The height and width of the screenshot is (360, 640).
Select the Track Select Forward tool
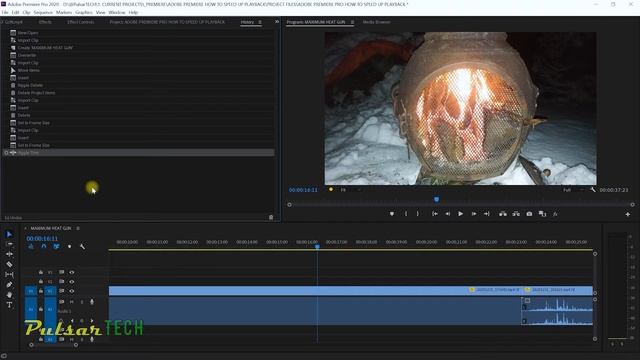[x=9, y=244]
